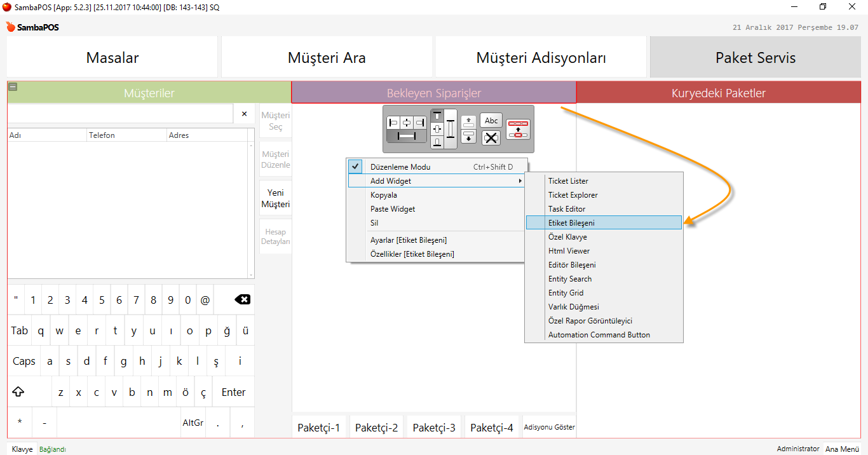
Task: Click the align left icon in widget toolbar
Action: pyautogui.click(x=393, y=122)
